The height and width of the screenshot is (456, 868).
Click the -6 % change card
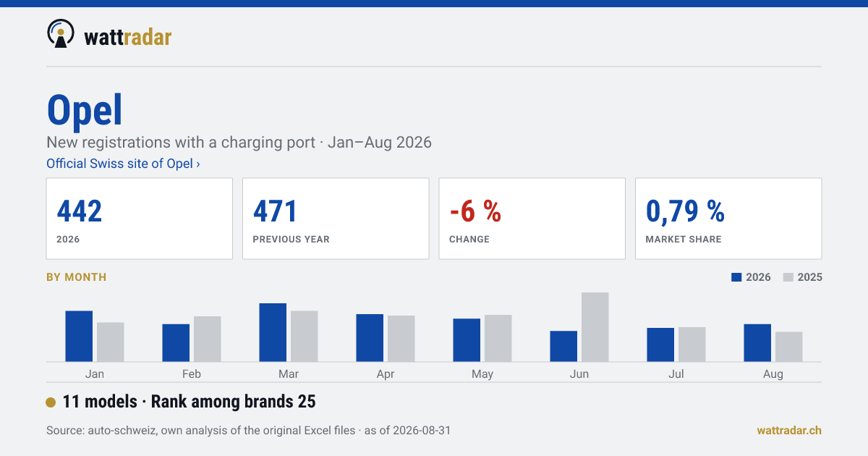pyautogui.click(x=532, y=219)
